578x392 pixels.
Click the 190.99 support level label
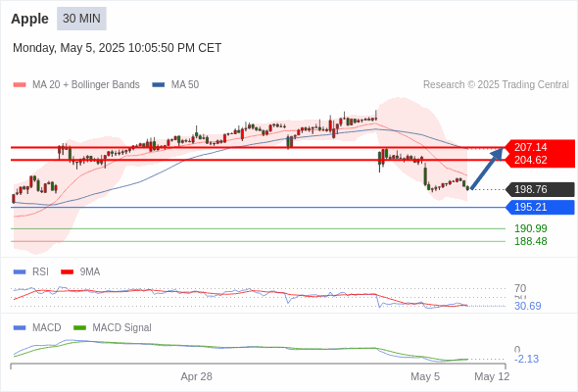coord(530,228)
